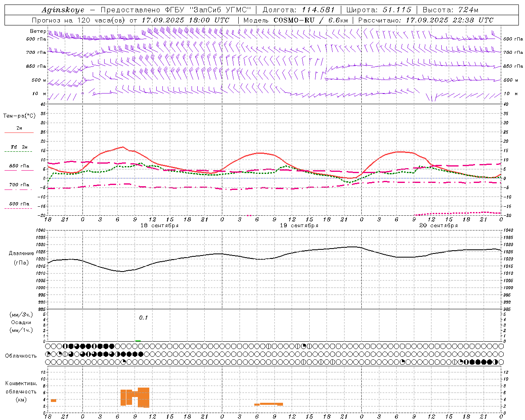Click the 700 гПа entry in the temperature legend

click(x=19, y=185)
